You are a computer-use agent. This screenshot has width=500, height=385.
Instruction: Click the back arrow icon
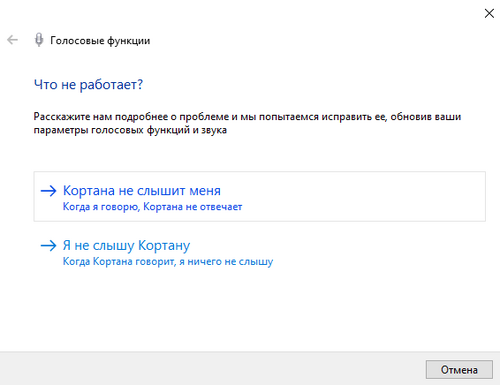click(13, 40)
